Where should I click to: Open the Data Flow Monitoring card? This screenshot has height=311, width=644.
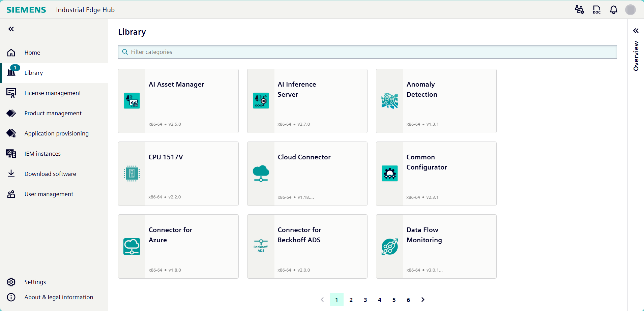(436, 246)
